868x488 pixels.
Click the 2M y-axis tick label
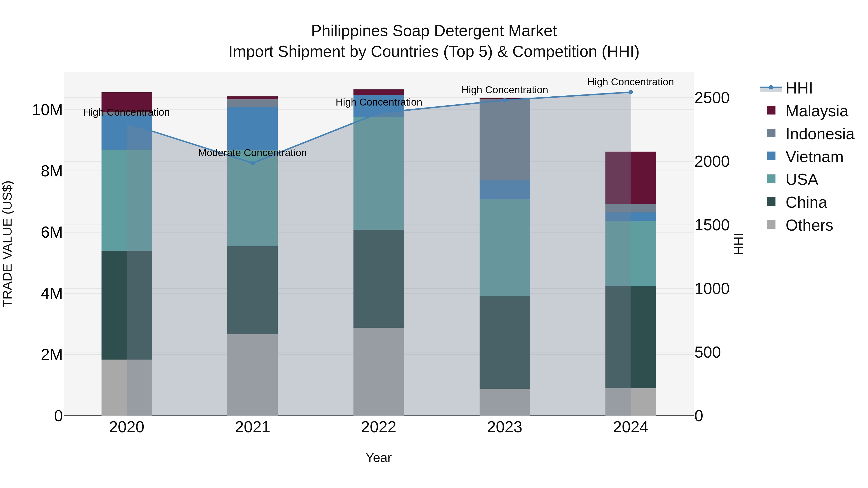click(52, 355)
